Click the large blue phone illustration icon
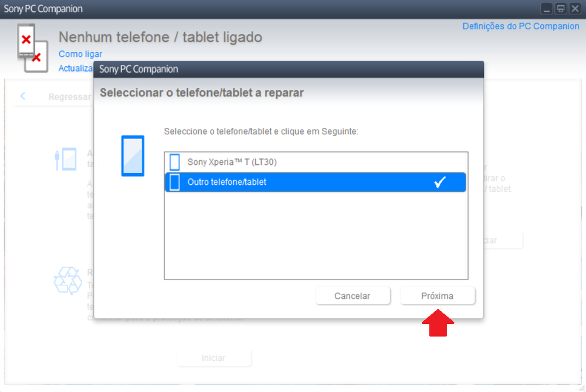 [133, 156]
